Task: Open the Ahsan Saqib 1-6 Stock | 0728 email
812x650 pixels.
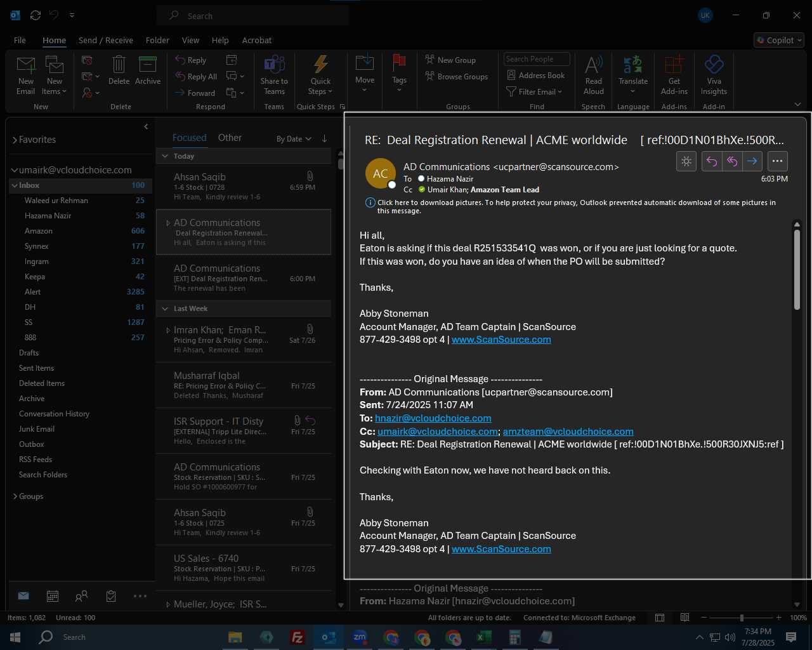Action: 244,187
